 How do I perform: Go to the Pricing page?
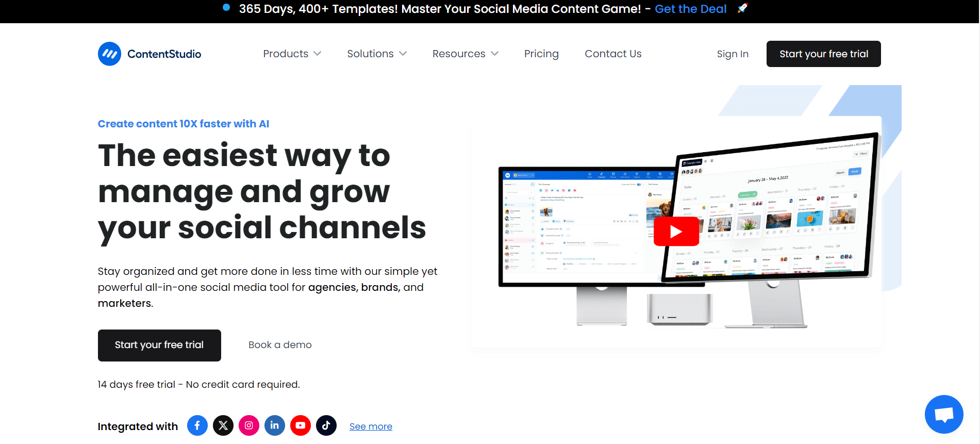[x=541, y=54]
